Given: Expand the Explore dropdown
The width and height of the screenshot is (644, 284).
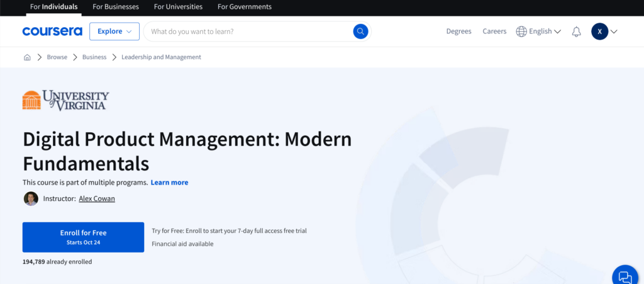Looking at the screenshot, I should coord(114,31).
